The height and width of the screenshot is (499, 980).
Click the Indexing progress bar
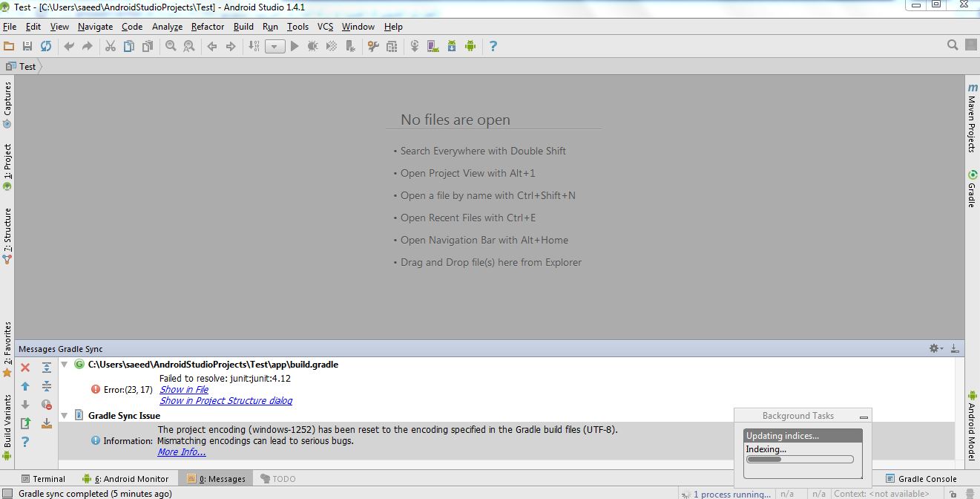800,459
